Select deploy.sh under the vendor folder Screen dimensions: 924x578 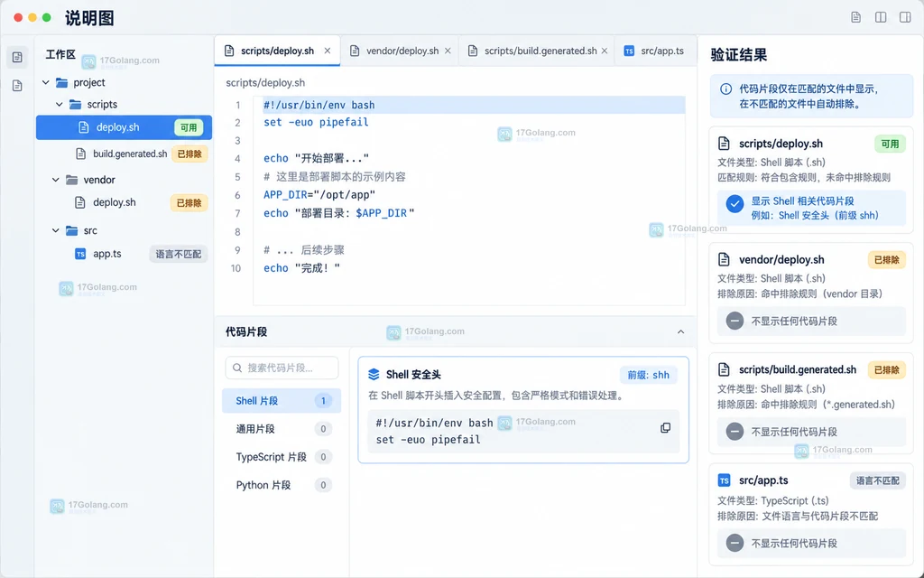(124, 203)
